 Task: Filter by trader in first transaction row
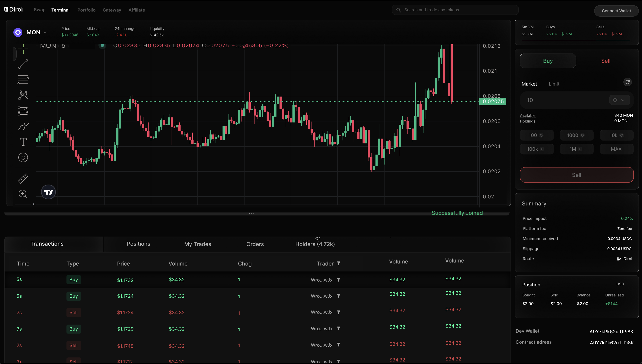338,280
